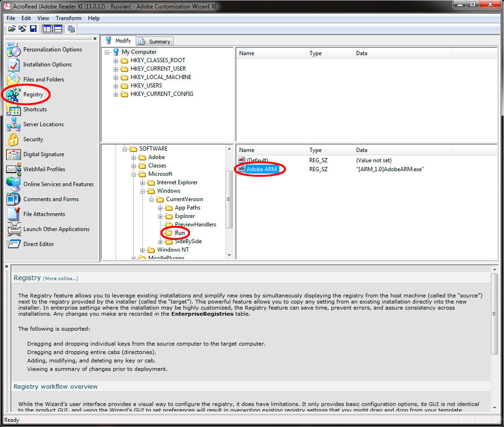Expand the App Paths key
The height and width of the screenshot is (427, 504).
pos(160,208)
